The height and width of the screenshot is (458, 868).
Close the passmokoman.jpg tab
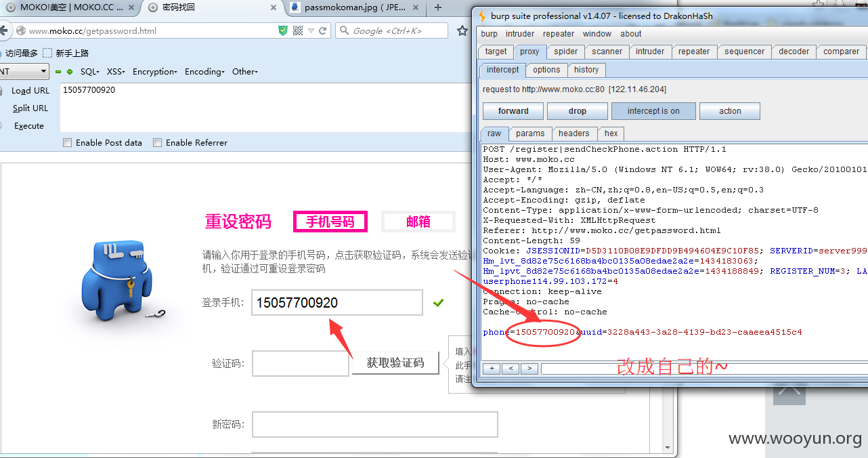pyautogui.click(x=416, y=7)
